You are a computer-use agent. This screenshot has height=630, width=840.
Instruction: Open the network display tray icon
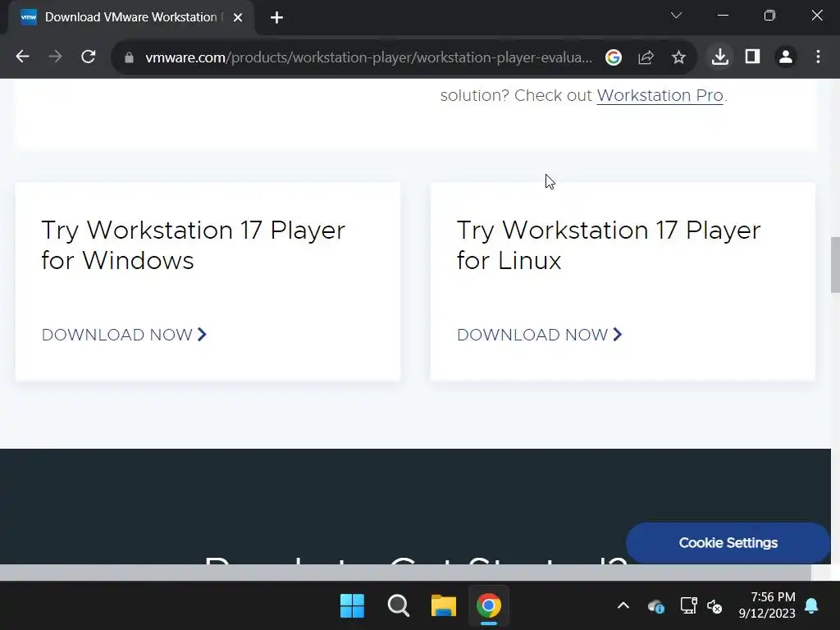click(688, 606)
